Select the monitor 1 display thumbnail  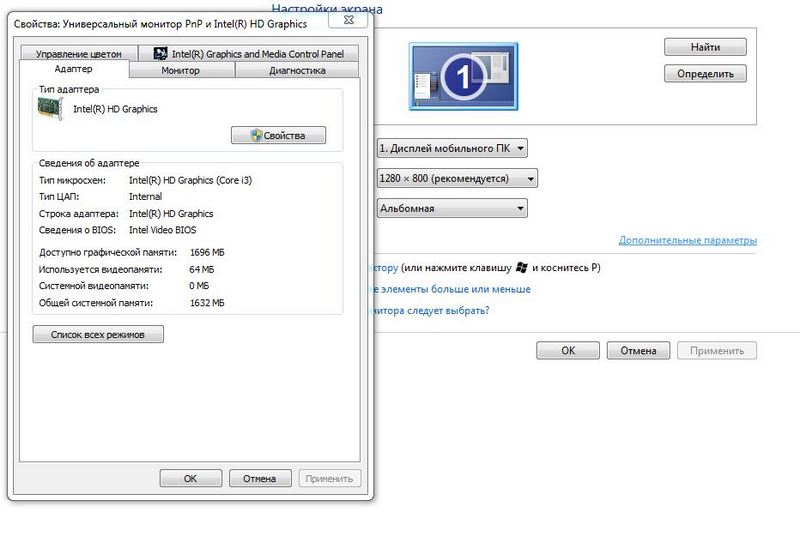pos(462,77)
